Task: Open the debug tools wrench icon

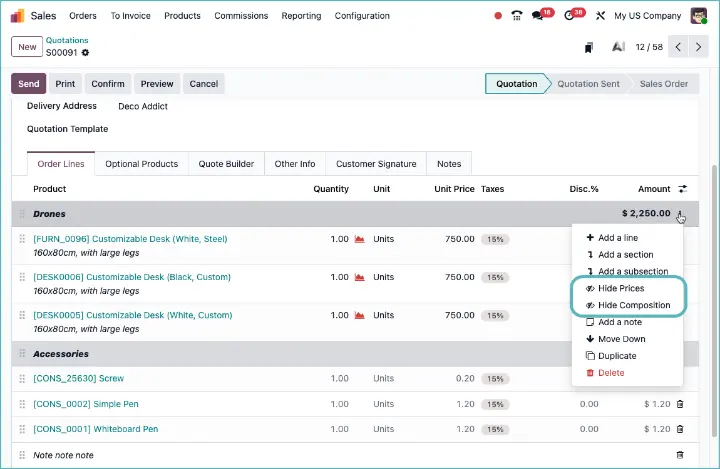Action: (x=601, y=16)
